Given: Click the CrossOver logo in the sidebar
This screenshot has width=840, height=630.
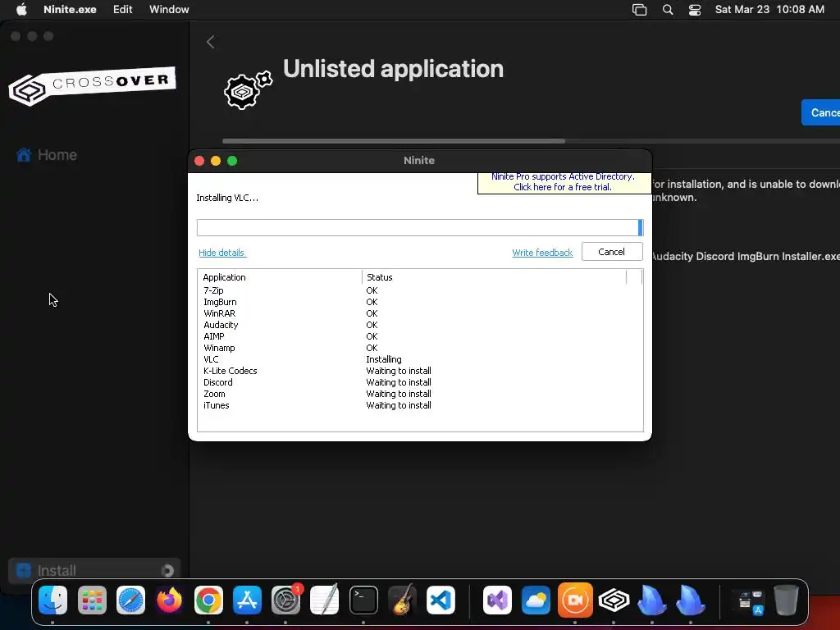Looking at the screenshot, I should click(x=92, y=85).
